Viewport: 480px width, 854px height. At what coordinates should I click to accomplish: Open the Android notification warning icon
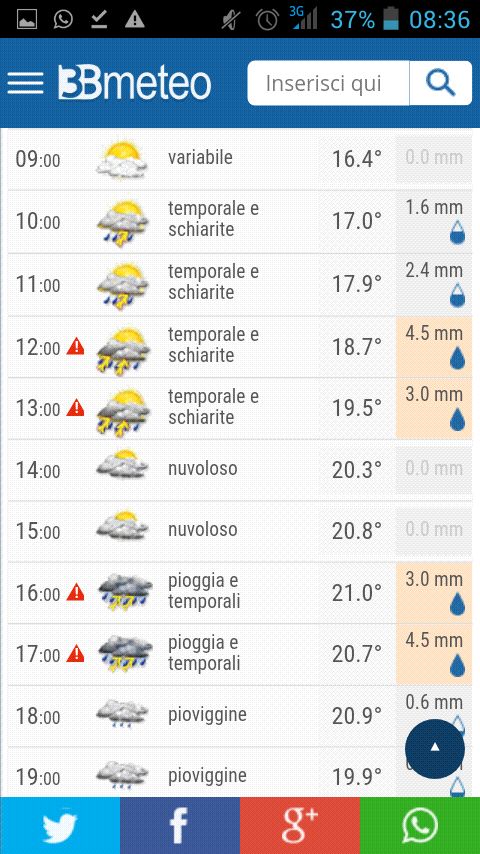(135, 20)
